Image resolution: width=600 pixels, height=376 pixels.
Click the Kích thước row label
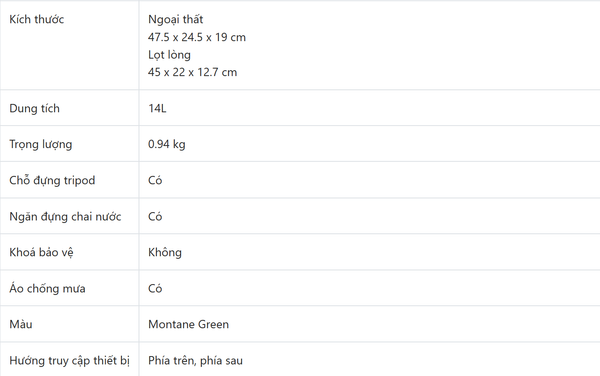click(36, 19)
